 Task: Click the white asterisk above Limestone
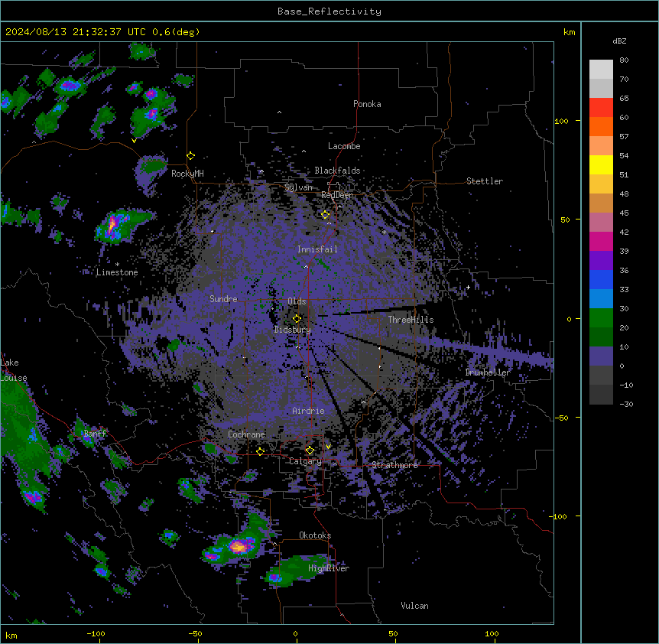click(x=117, y=264)
